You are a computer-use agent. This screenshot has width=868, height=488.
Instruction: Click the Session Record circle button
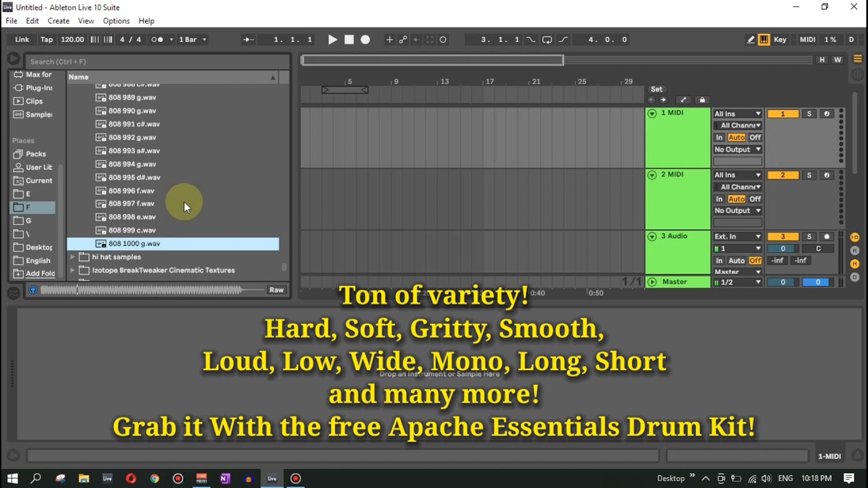443,39
